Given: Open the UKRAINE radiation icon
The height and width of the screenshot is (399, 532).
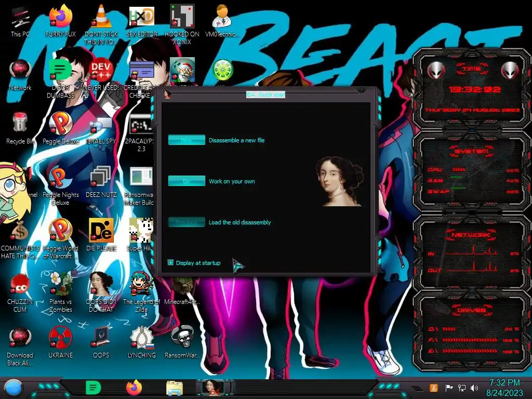Looking at the screenshot, I should pyautogui.click(x=60, y=342).
